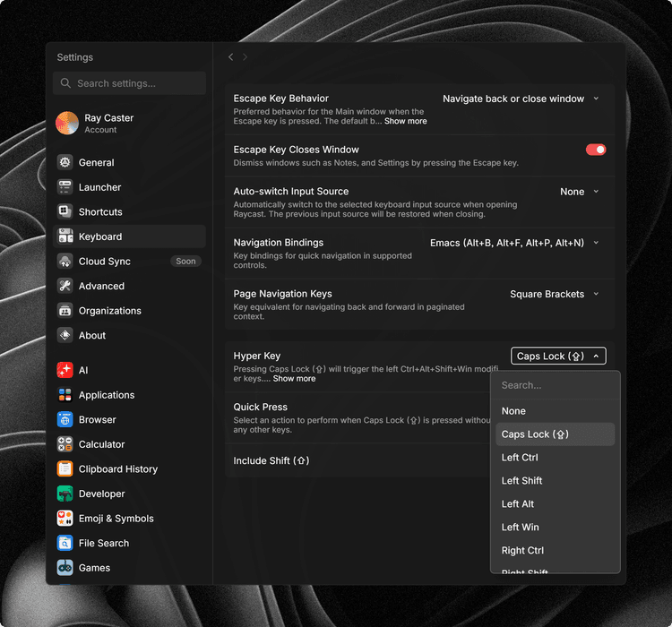Viewport: 672px width, 627px height.
Task: Click the magnifier icon in search settings
Action: click(x=65, y=83)
